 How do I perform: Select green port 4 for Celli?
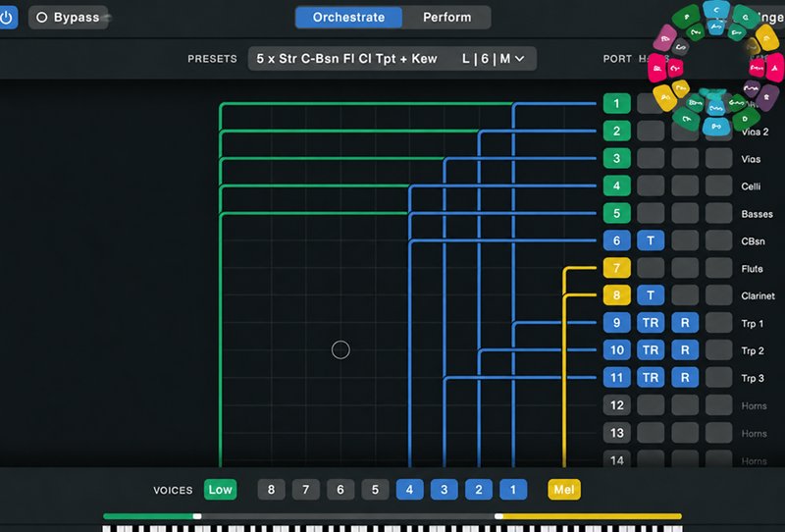coord(617,186)
